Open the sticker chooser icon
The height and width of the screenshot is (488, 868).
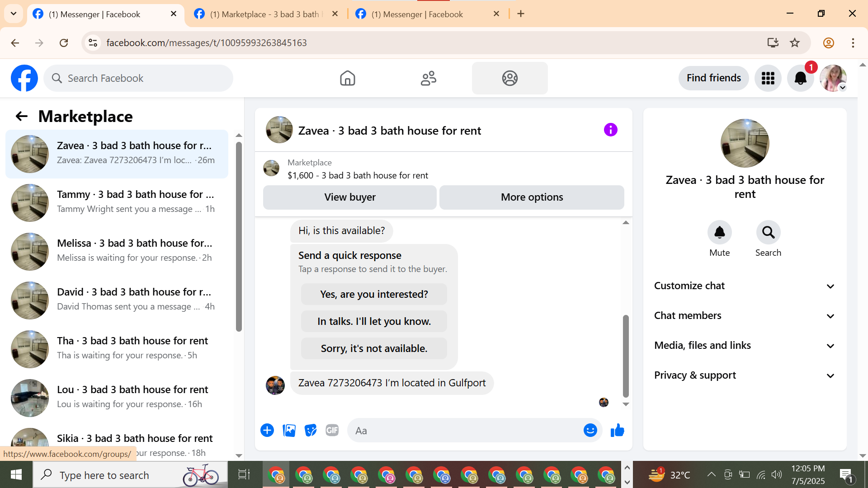[311, 431]
